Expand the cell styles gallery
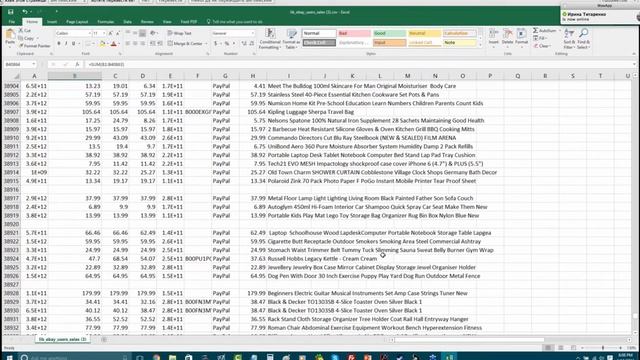640x360 pixels. pos(480,45)
